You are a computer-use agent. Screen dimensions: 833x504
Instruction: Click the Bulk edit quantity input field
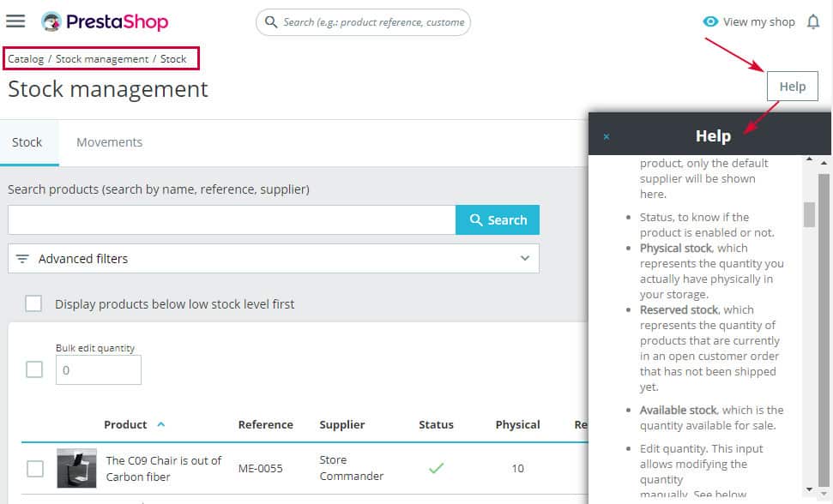tap(99, 370)
